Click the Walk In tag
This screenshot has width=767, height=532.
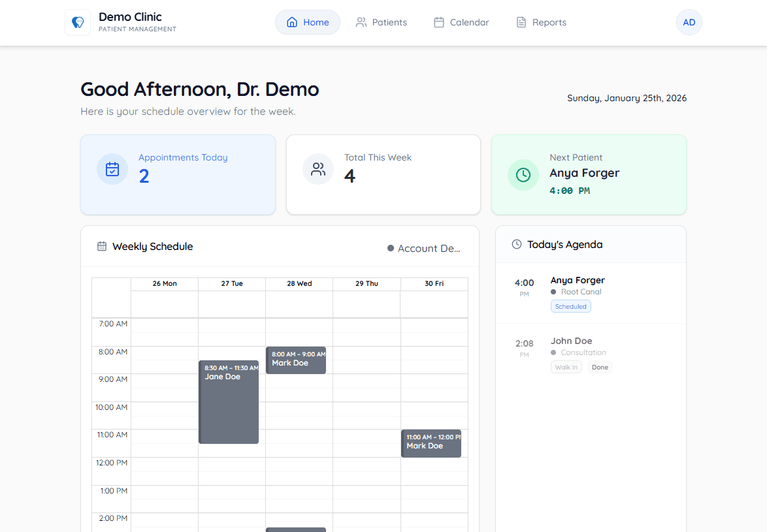click(x=566, y=368)
